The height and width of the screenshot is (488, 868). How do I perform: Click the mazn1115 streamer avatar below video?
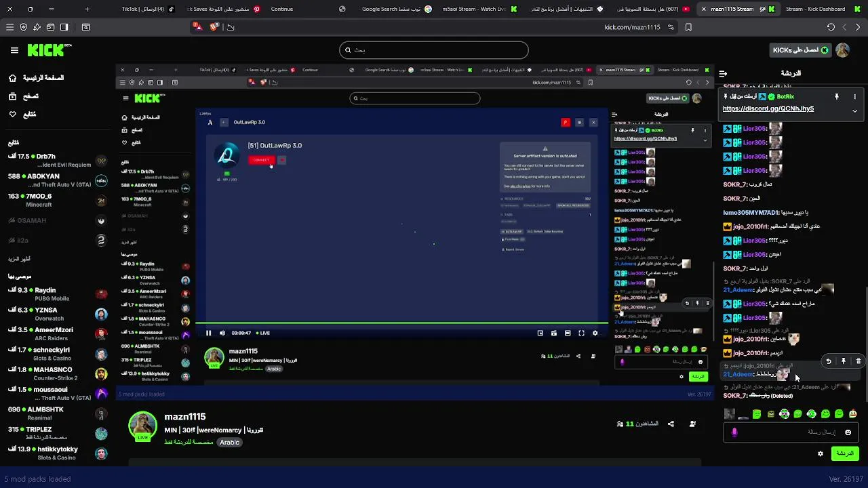coord(142,426)
